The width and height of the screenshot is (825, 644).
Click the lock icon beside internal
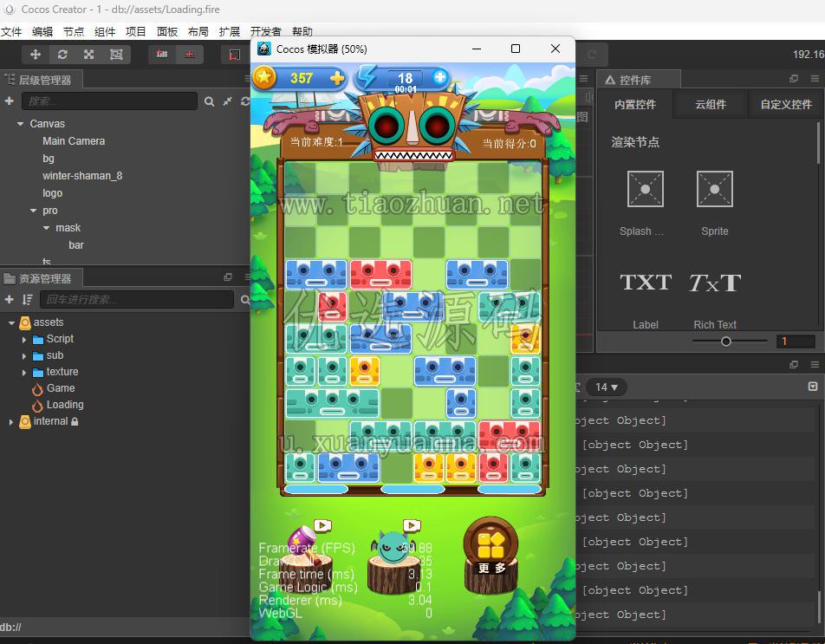(75, 421)
